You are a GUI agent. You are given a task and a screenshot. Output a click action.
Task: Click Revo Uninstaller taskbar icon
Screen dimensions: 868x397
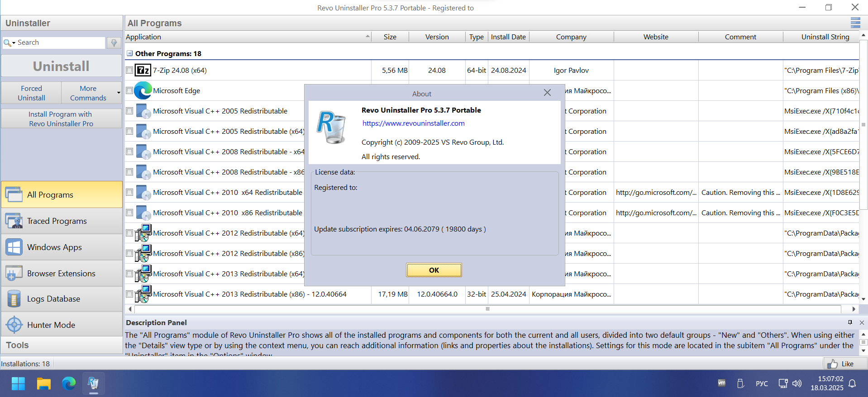click(94, 383)
